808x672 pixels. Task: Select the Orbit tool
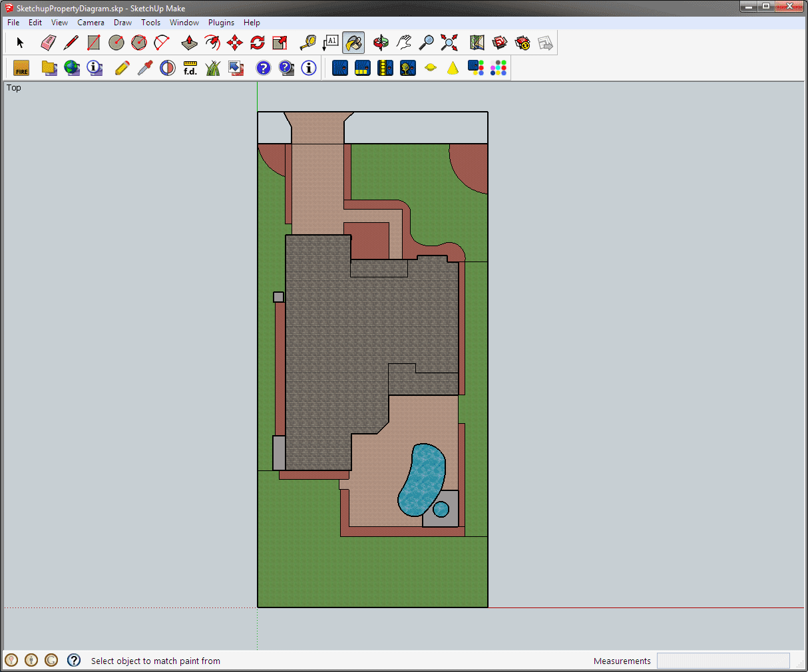click(381, 42)
